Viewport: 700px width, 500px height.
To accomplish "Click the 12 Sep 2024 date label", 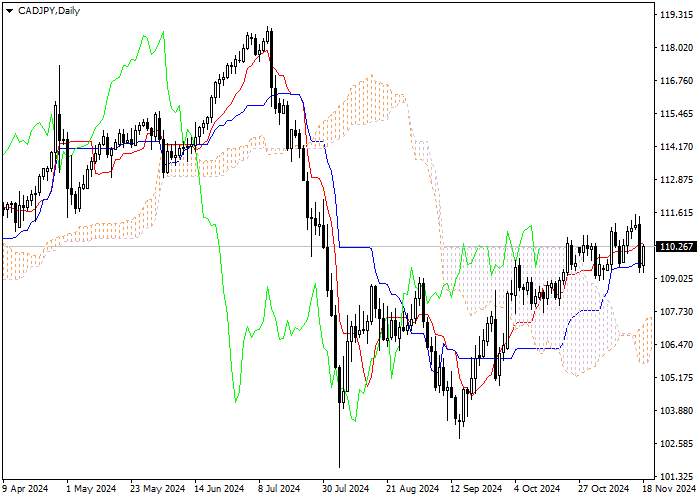I will [x=475, y=488].
